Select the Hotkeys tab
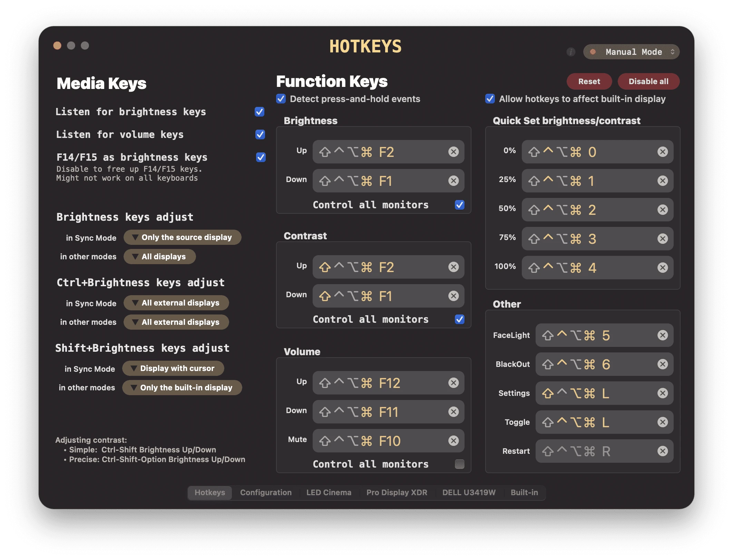733x560 pixels. pos(210,492)
